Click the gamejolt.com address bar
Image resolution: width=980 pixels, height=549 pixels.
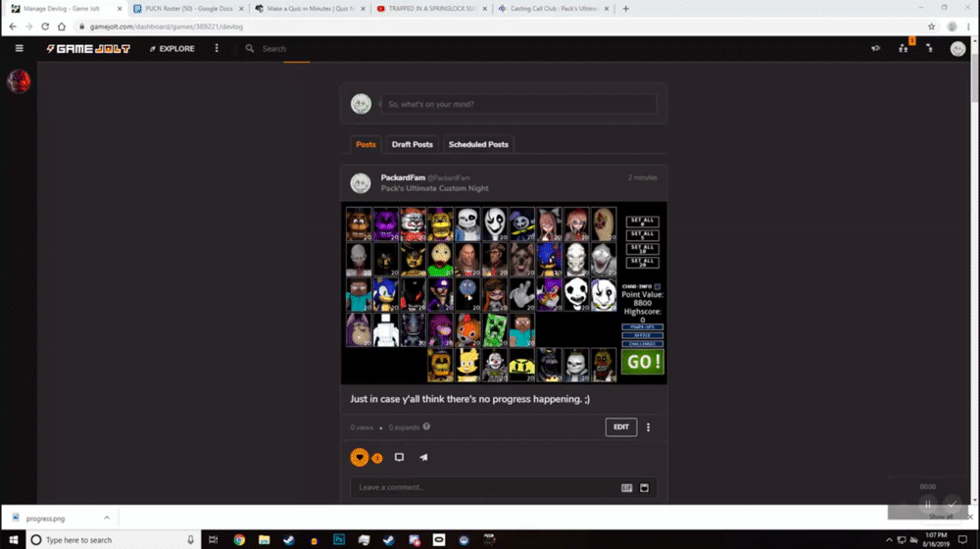[x=500, y=26]
